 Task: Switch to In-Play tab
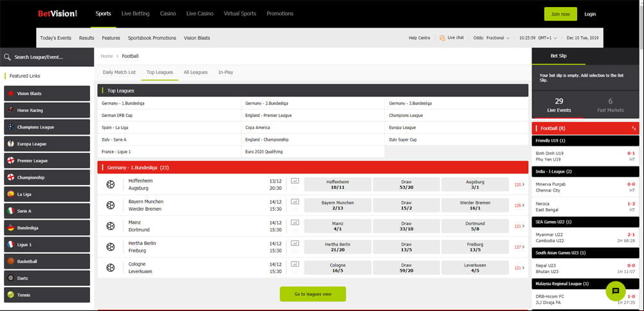[x=225, y=72]
